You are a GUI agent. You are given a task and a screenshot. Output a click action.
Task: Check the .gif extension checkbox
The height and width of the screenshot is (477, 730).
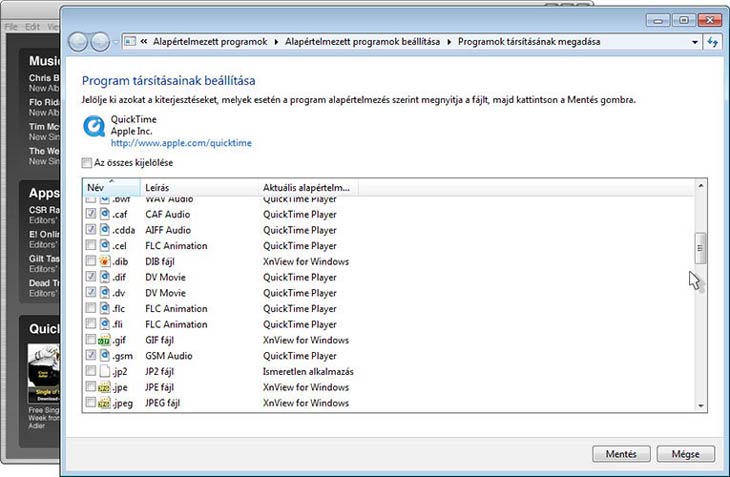(91, 339)
